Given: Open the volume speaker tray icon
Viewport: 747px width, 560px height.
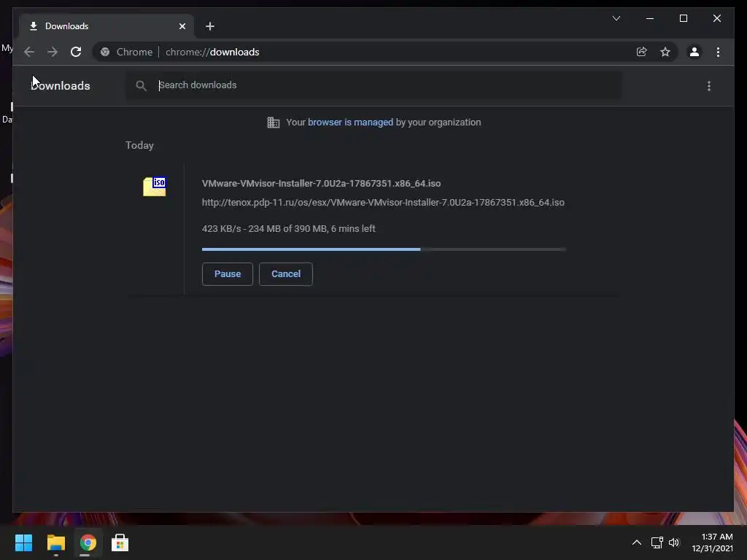Looking at the screenshot, I should [674, 542].
